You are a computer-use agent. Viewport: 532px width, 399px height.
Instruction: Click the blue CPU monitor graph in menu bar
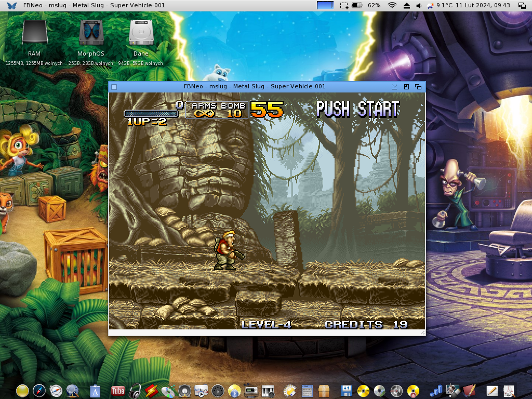[325, 5]
